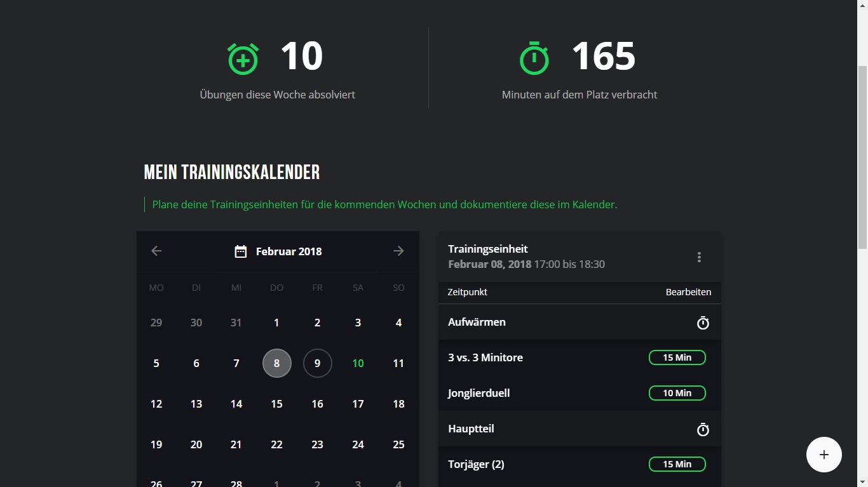Click the Zeitpunkt column header
The height and width of the screenshot is (487, 868).
pyautogui.click(x=467, y=292)
